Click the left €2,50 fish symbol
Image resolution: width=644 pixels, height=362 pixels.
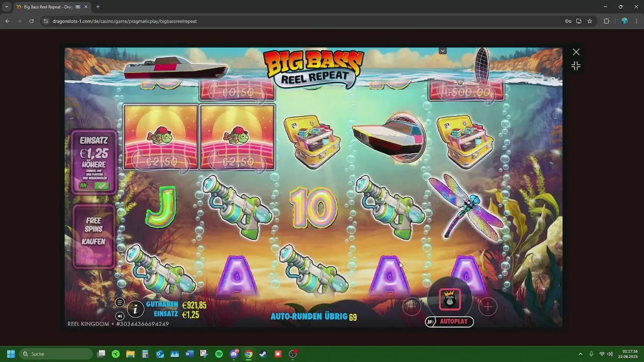pyautogui.click(x=160, y=137)
